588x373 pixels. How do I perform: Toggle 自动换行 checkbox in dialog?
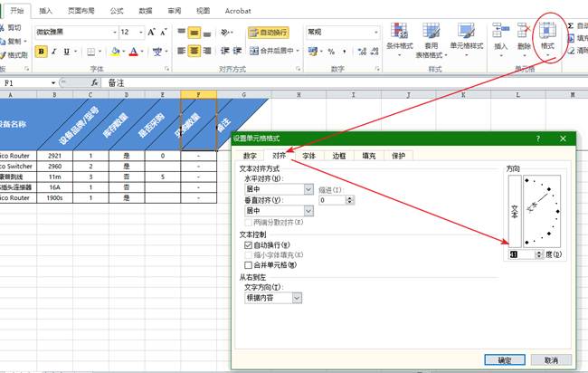(248, 245)
